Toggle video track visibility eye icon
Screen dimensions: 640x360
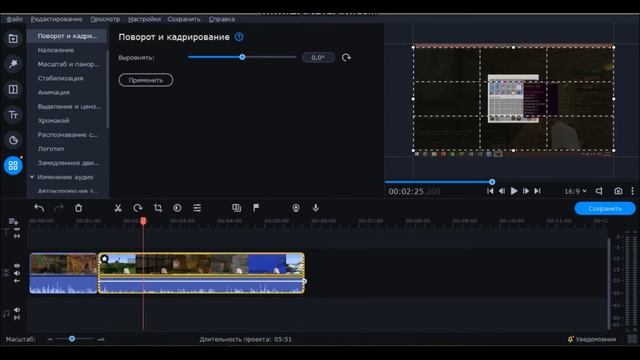tap(17, 266)
